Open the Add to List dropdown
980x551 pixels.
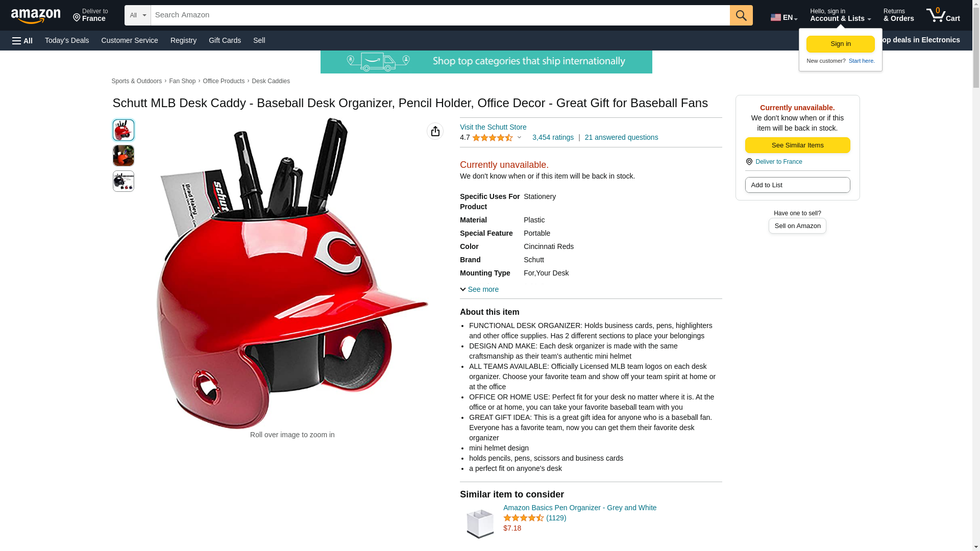click(797, 185)
